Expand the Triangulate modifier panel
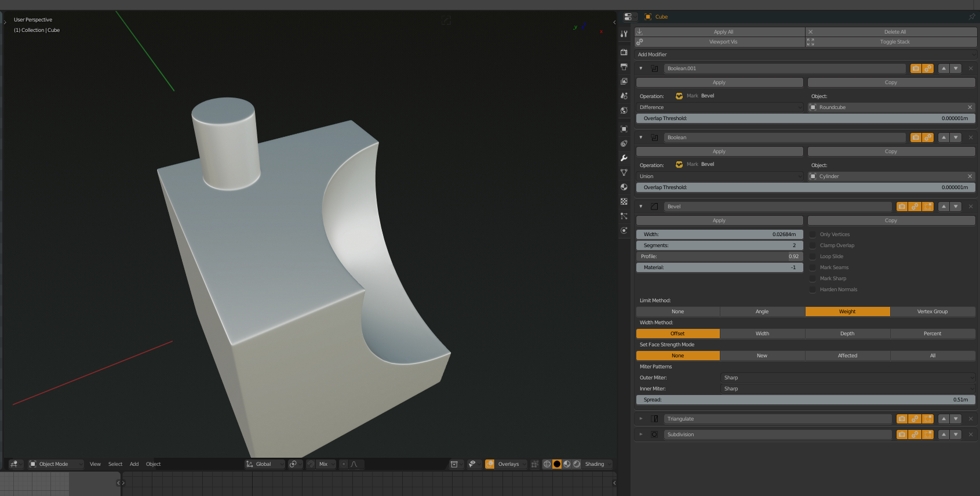Screen dimensions: 980x496 tap(641, 419)
